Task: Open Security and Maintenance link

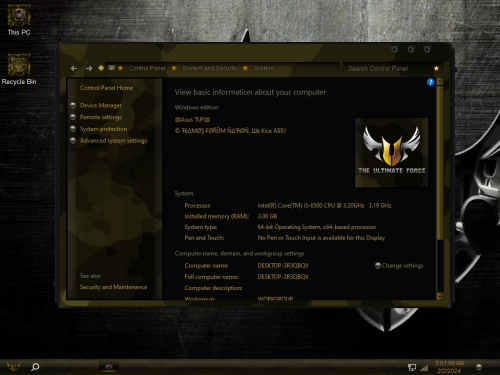Action: click(x=113, y=287)
